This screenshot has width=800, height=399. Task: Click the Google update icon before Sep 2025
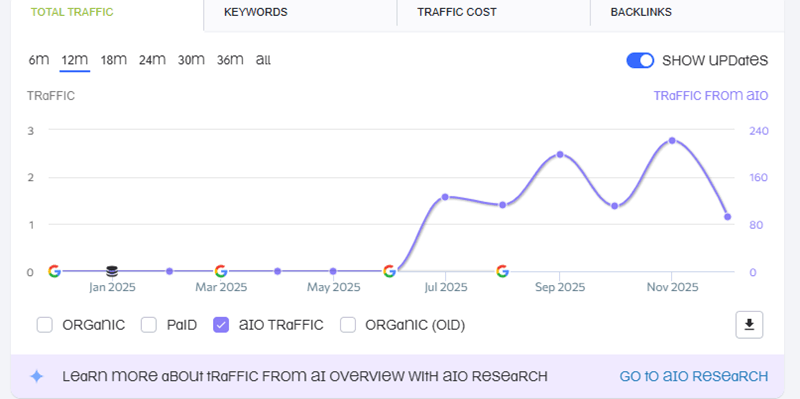pyautogui.click(x=503, y=271)
